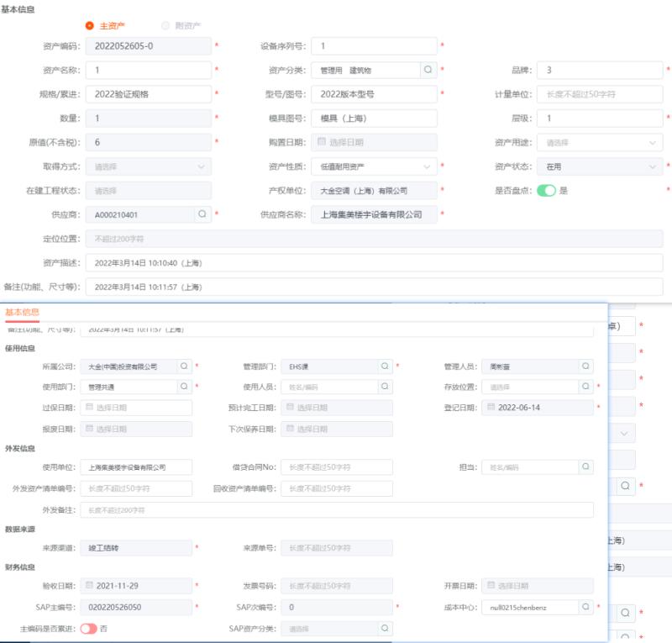The image size is (672, 643).
Task: Select the 主资产 radio button
Action: [x=90, y=25]
